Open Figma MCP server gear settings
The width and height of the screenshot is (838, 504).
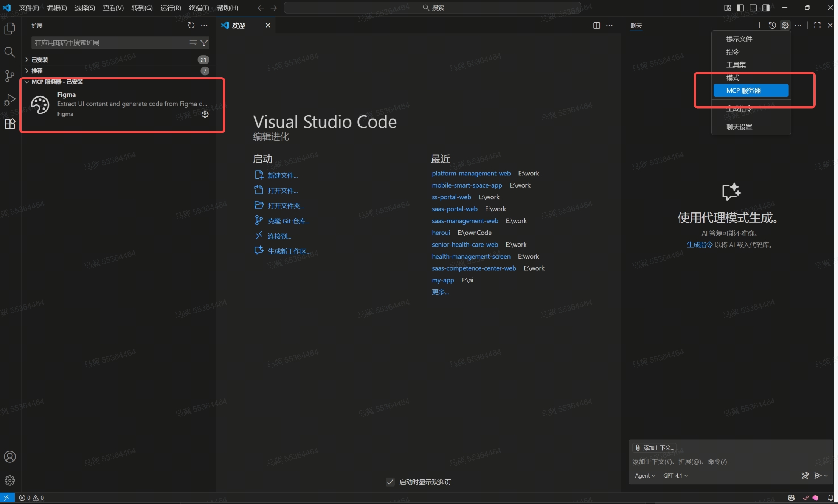(x=205, y=114)
